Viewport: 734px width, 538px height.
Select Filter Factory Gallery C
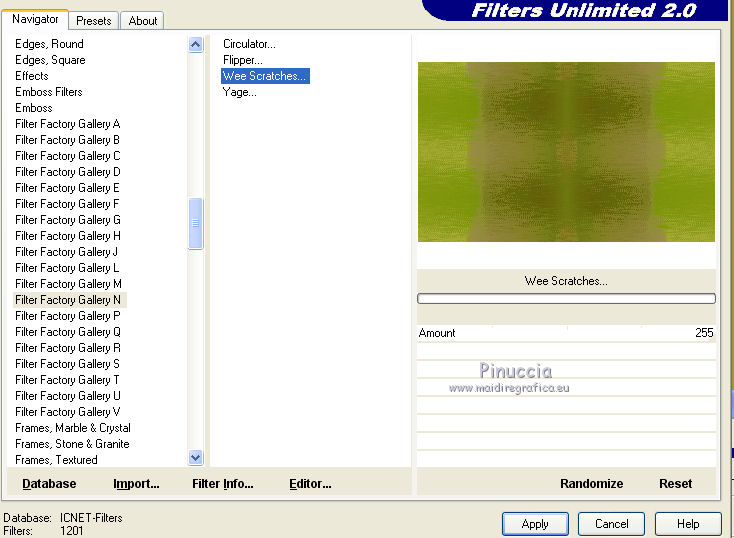(67, 156)
